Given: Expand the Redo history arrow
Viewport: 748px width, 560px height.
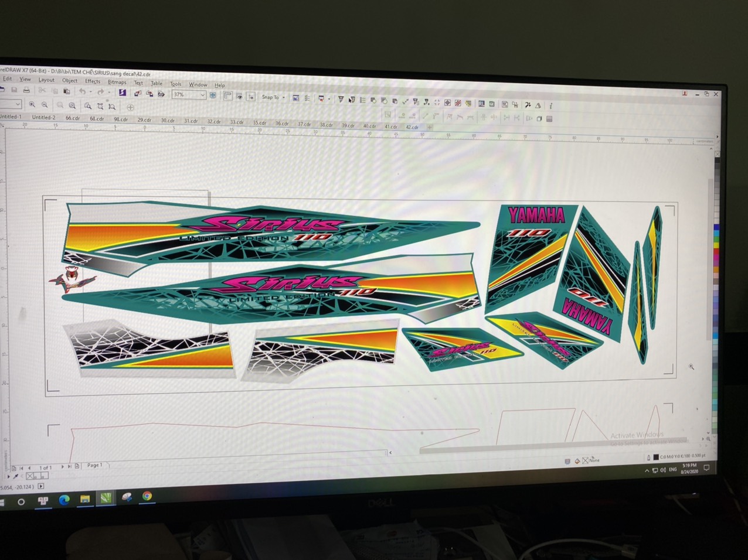Looking at the screenshot, I should (109, 93).
